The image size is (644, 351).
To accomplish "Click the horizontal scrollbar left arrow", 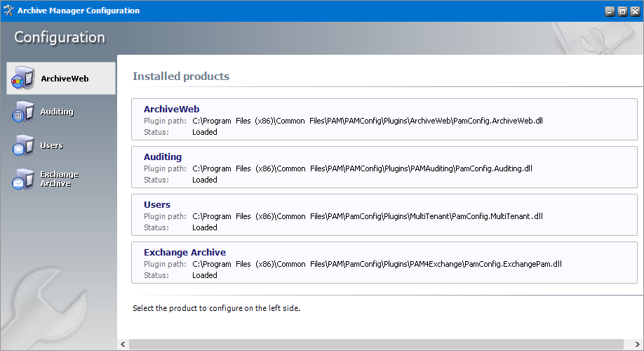I will click(123, 345).
